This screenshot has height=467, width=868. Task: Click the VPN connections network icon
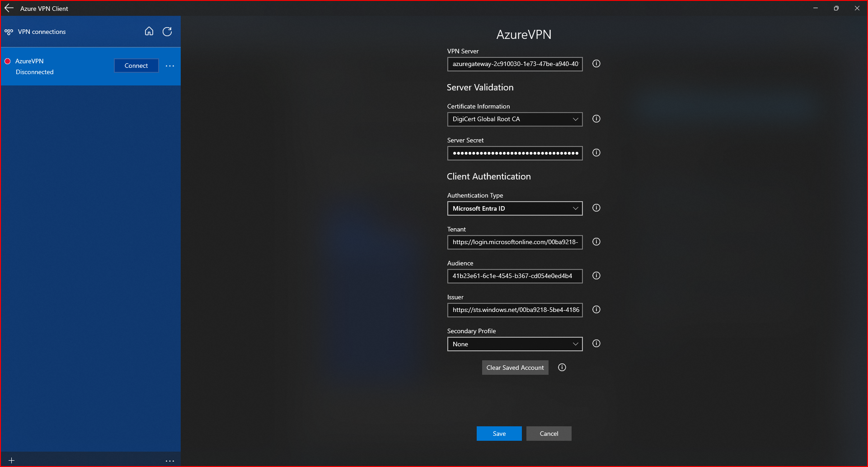click(x=9, y=32)
